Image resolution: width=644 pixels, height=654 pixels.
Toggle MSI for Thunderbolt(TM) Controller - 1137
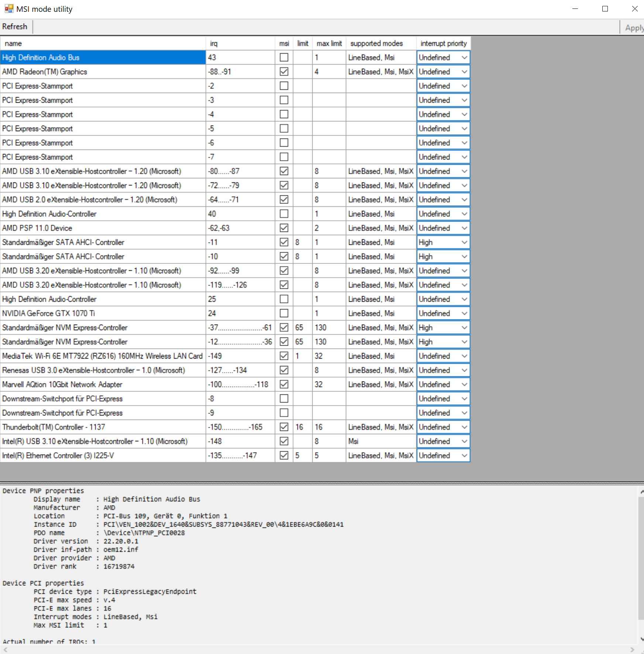point(284,427)
